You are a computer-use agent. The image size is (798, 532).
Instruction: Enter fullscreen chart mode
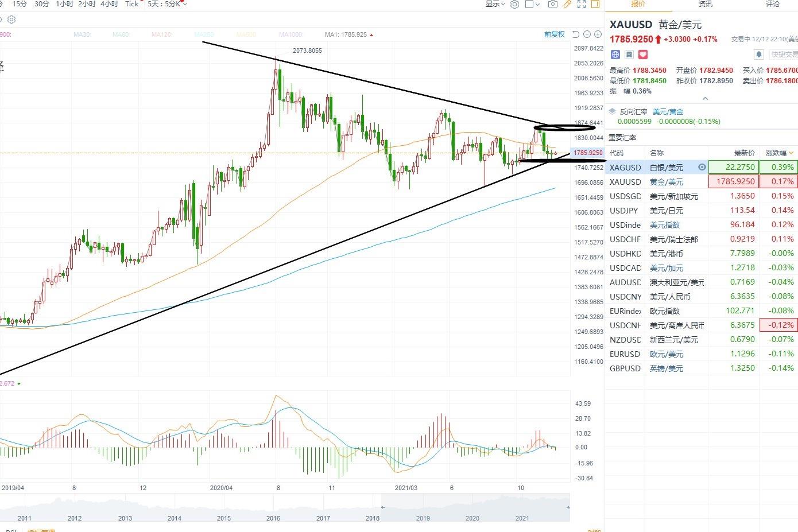(582, 4)
